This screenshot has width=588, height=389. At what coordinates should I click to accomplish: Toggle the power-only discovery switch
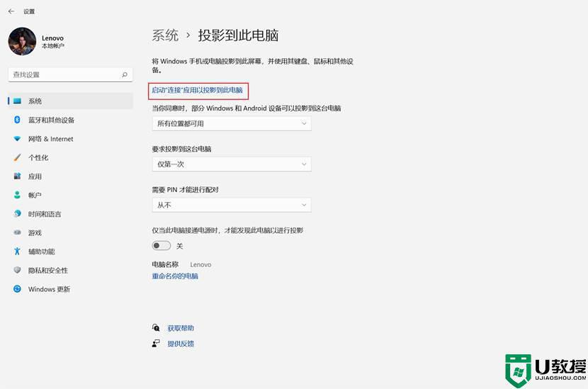(x=162, y=246)
